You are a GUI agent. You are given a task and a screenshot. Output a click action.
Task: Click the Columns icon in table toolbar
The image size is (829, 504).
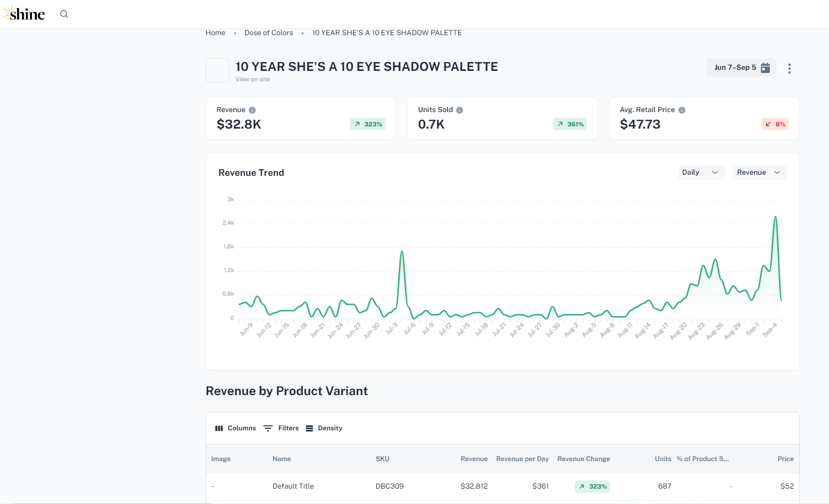pos(219,428)
